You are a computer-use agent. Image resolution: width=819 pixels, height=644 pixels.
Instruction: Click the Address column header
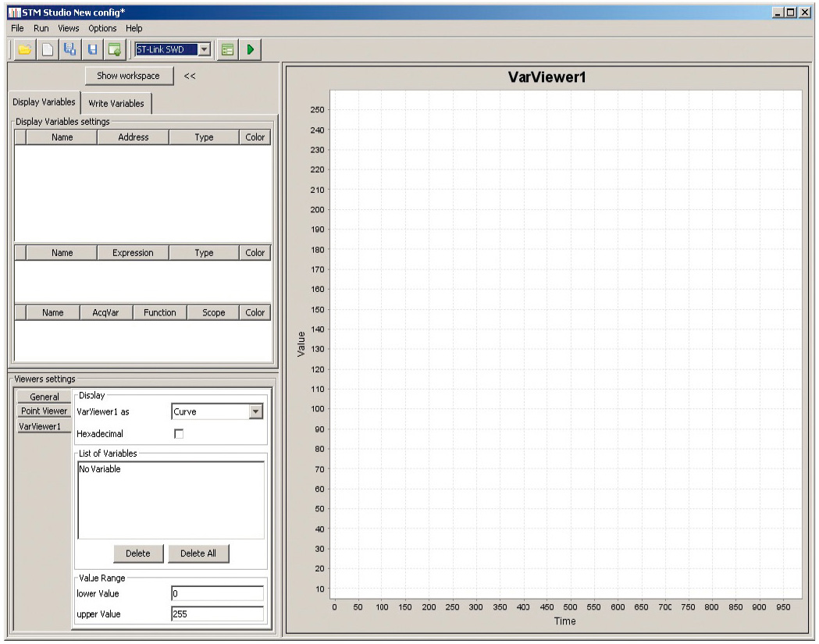click(134, 137)
